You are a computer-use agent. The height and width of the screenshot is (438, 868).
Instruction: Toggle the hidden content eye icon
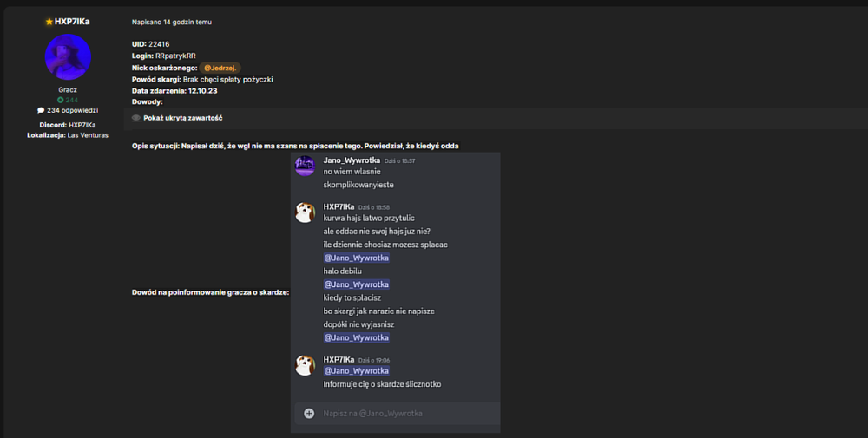[x=136, y=118]
